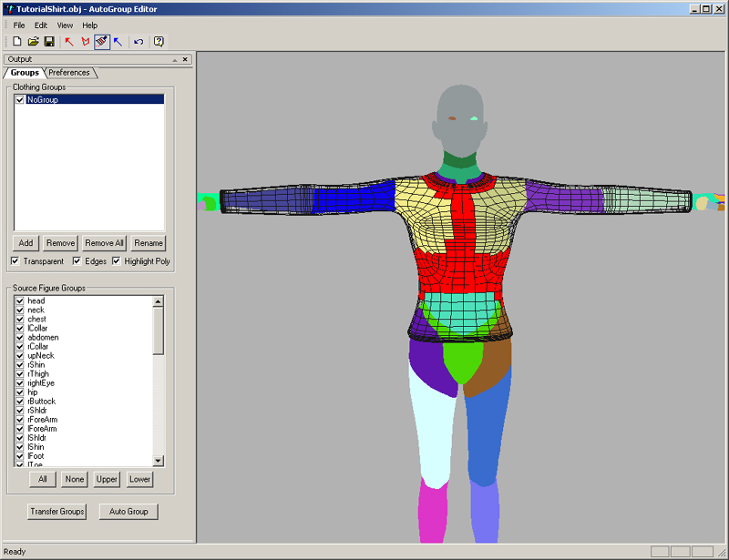Select the rForeArm list item
This screenshot has width=729, height=560.
[x=42, y=420]
